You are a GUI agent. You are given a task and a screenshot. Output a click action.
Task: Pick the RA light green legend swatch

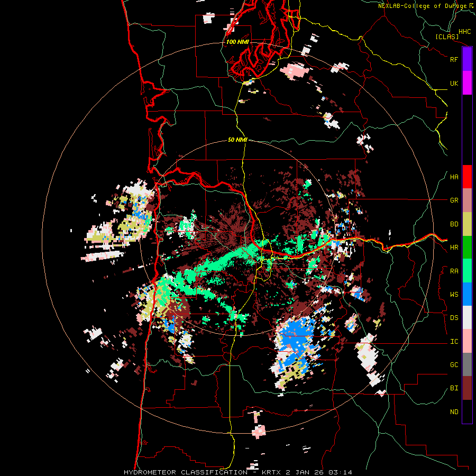[x=467, y=271]
